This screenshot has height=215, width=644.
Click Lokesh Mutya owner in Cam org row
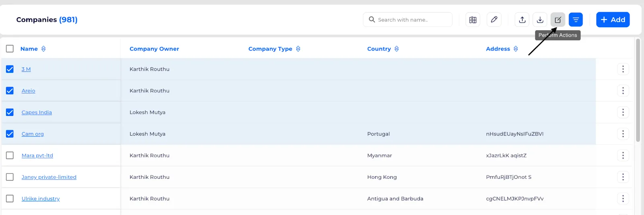click(147, 134)
